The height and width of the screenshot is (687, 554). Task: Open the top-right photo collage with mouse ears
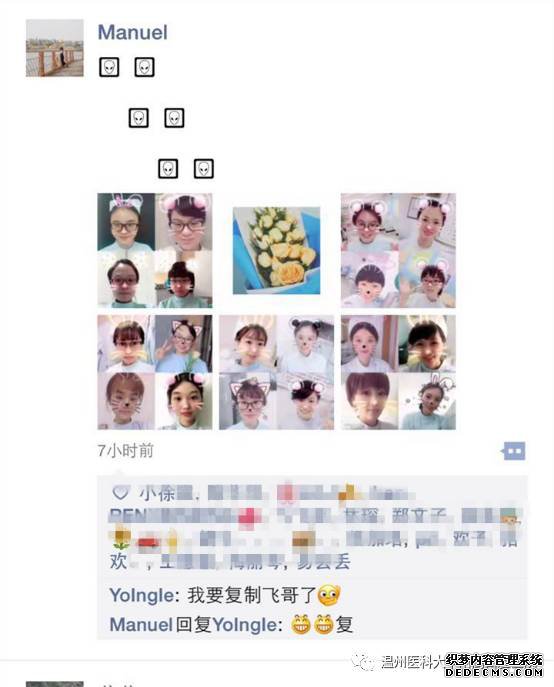click(x=398, y=251)
